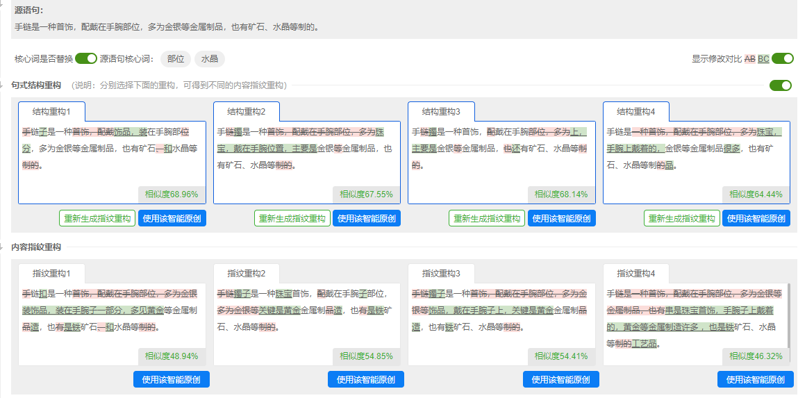Click the 结构重构3 rewritten text box

[502, 162]
